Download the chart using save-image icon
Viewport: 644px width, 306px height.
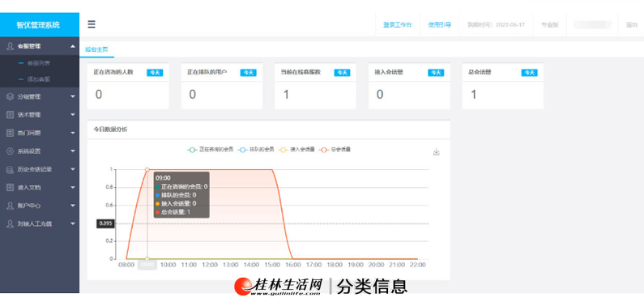pos(436,151)
